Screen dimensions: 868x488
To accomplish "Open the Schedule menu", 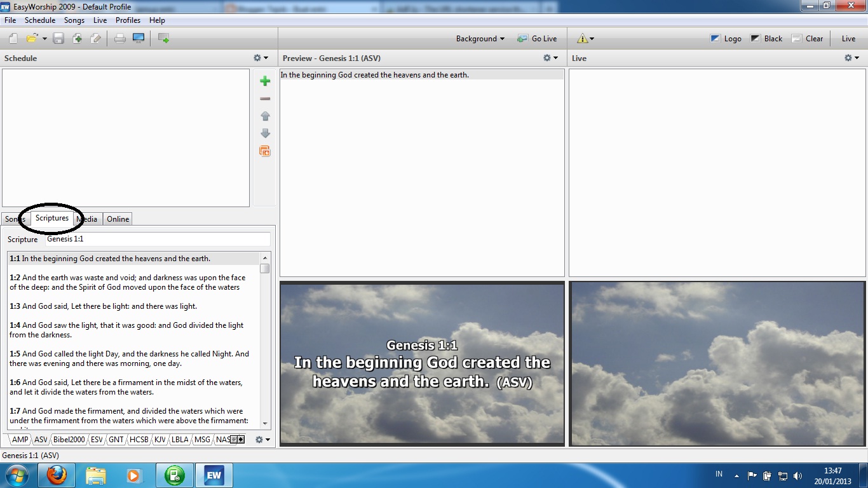I will point(40,20).
